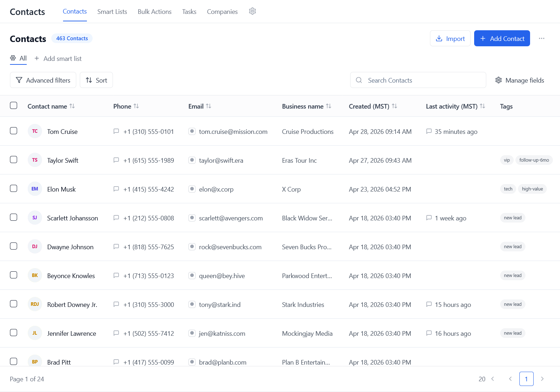560x392 pixels.
Task: Go to the Tasks tab
Action: (x=189, y=12)
